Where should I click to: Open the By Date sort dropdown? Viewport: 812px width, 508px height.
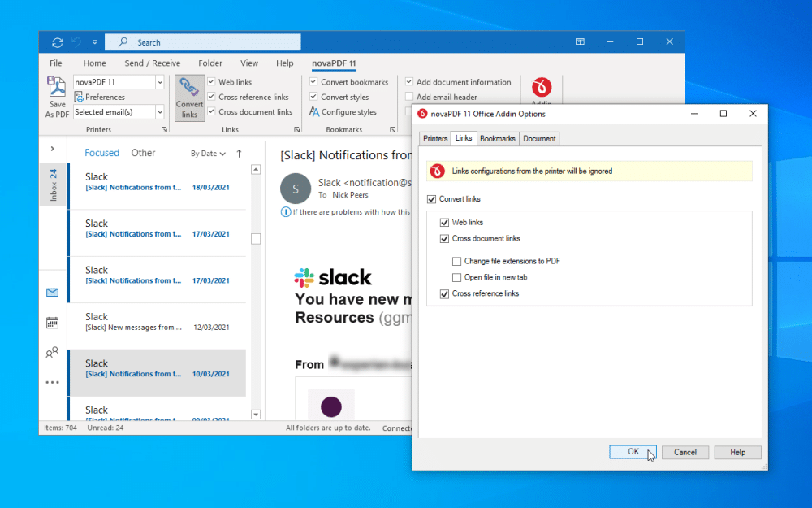(208, 154)
